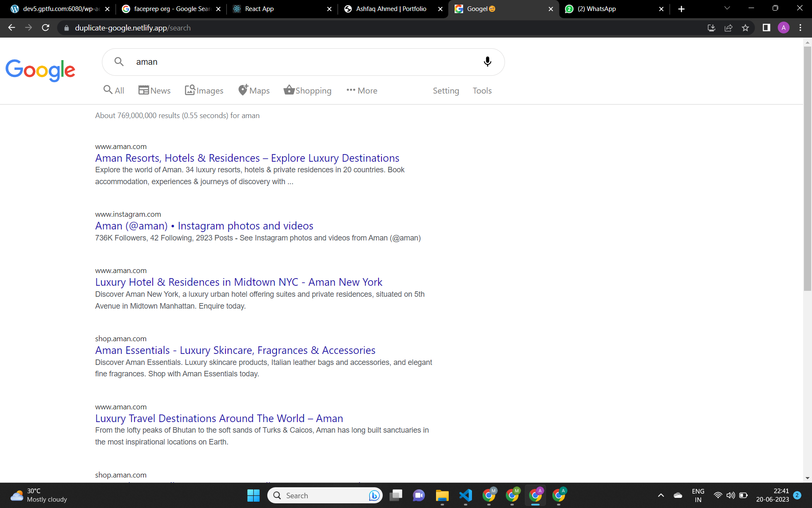Screen dimensions: 812x508
Task: Click the Setting link
Action: click(x=446, y=91)
